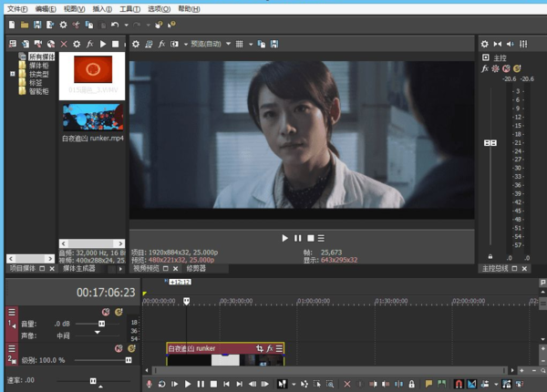Image resolution: width=547 pixels, height=392 pixels.
Task: Pause playback below the video preview
Action: (297, 239)
